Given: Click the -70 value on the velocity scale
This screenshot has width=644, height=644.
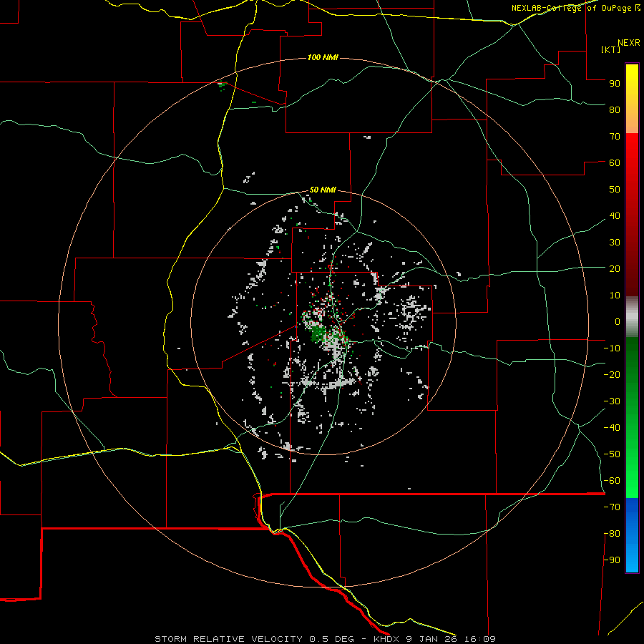Looking at the screenshot, I should (612, 507).
